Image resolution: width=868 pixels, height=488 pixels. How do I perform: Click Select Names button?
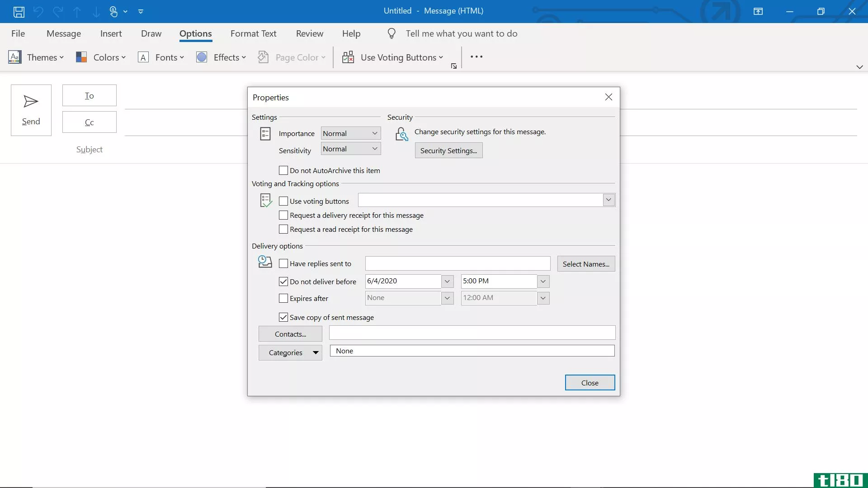[x=586, y=264]
